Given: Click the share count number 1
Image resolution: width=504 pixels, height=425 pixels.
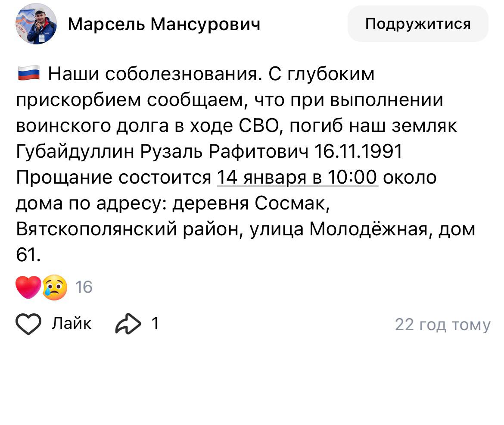Looking at the screenshot, I should pos(155,323).
